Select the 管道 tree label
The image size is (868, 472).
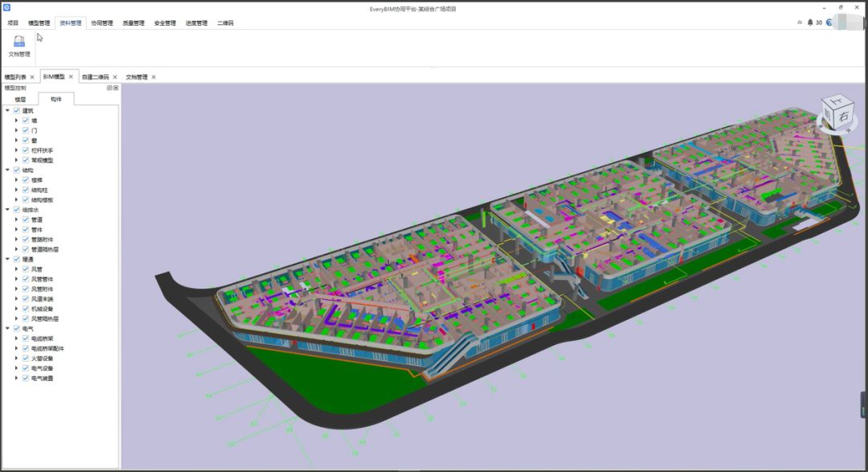coord(36,220)
